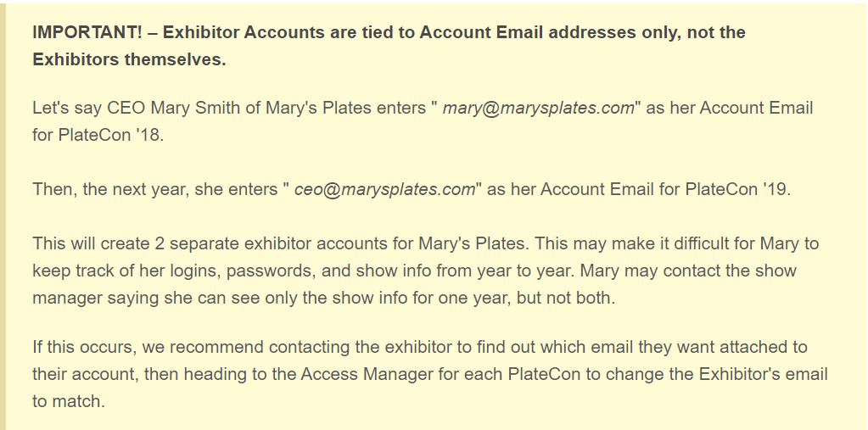868x430 pixels.
Task: Click the words 'Exhibitor's email' in last paragraph
Action: click(763, 374)
